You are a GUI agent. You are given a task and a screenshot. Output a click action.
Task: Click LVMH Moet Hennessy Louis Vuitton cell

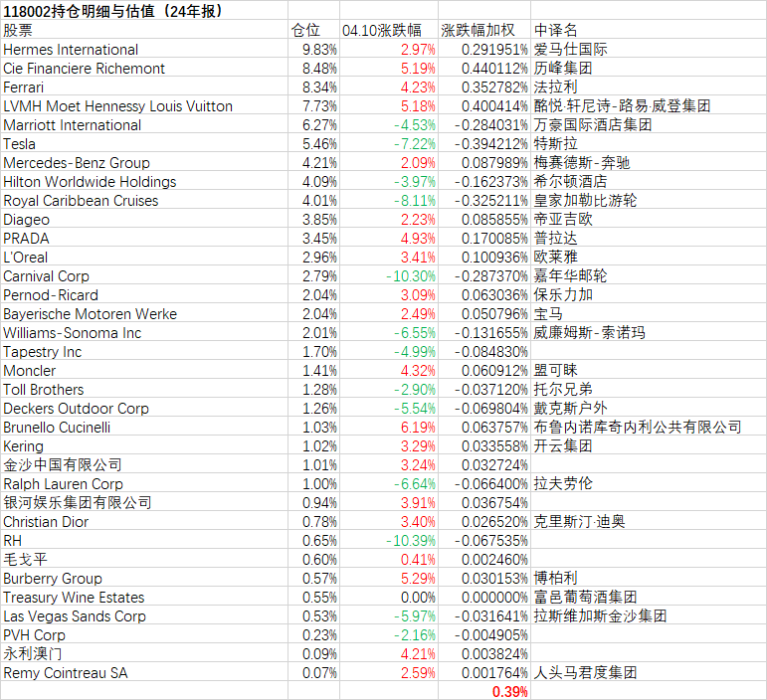click(144, 105)
